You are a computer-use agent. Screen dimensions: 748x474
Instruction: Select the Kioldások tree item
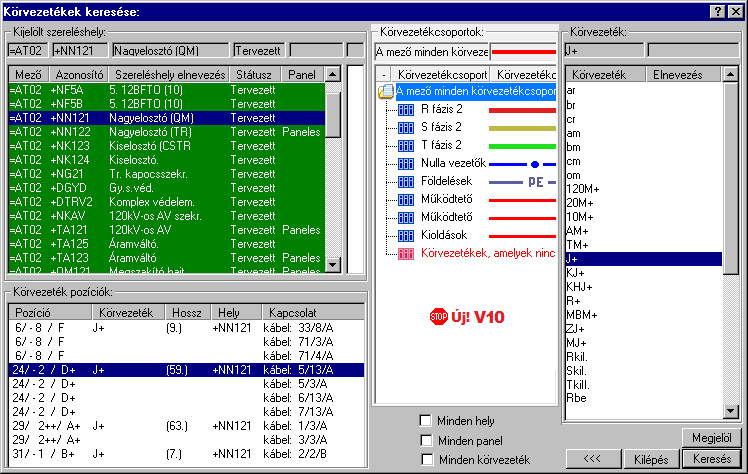point(444,236)
